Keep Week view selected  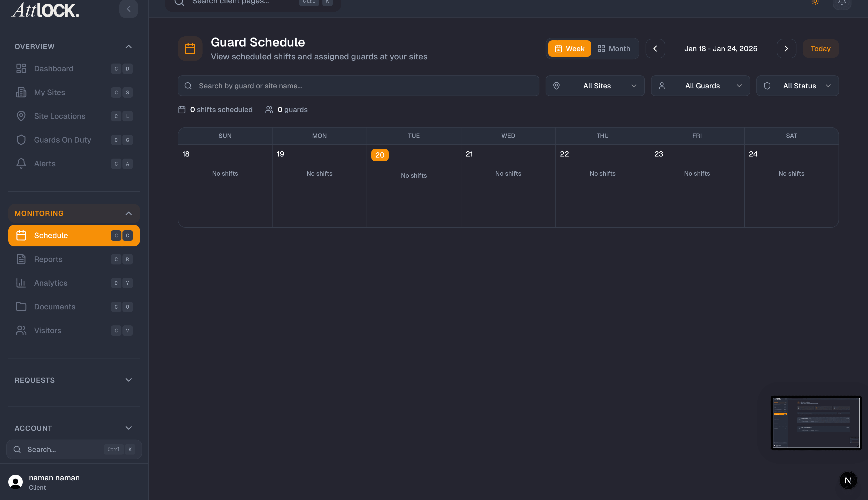pos(569,48)
